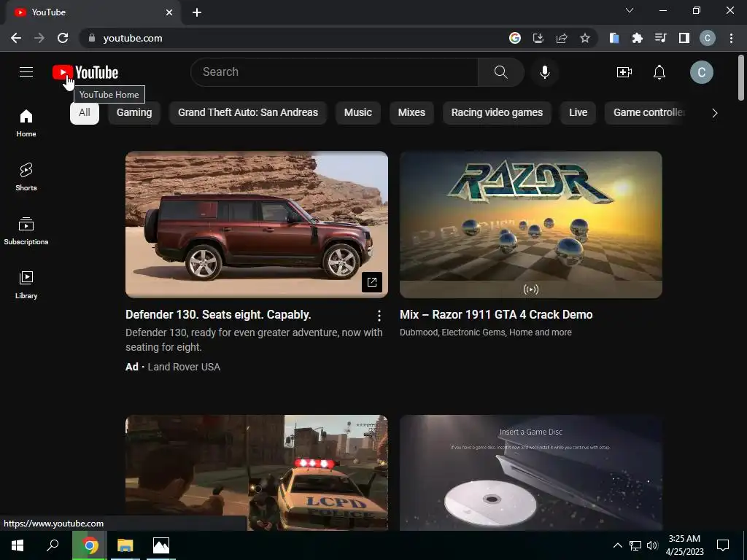Bookmark this page with the star icon
The width and height of the screenshot is (747, 560).
585,38
